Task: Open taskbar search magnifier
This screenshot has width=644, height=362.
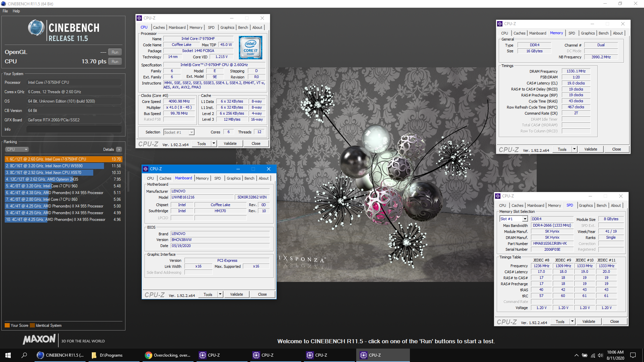Action: pyautogui.click(x=24, y=355)
